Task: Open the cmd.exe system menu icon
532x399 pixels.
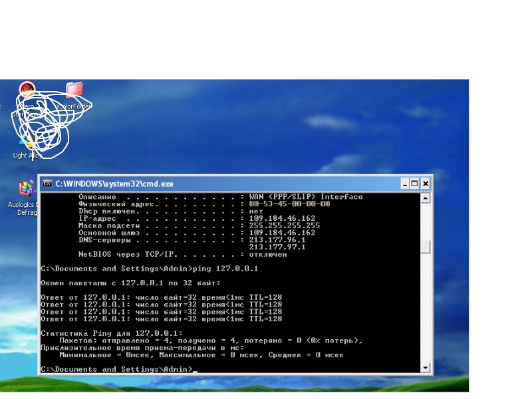Action: click(47, 184)
